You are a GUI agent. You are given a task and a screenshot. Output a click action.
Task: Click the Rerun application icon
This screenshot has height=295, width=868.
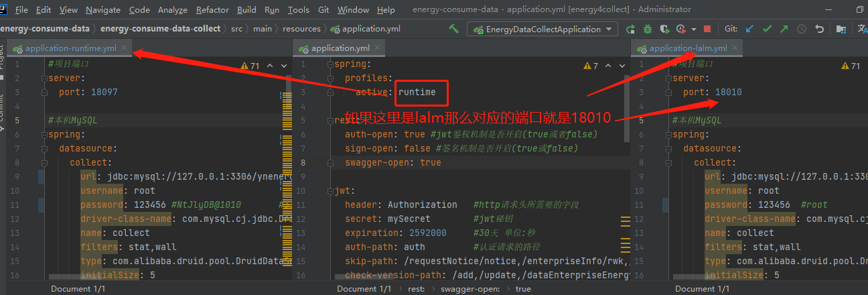tap(630, 29)
